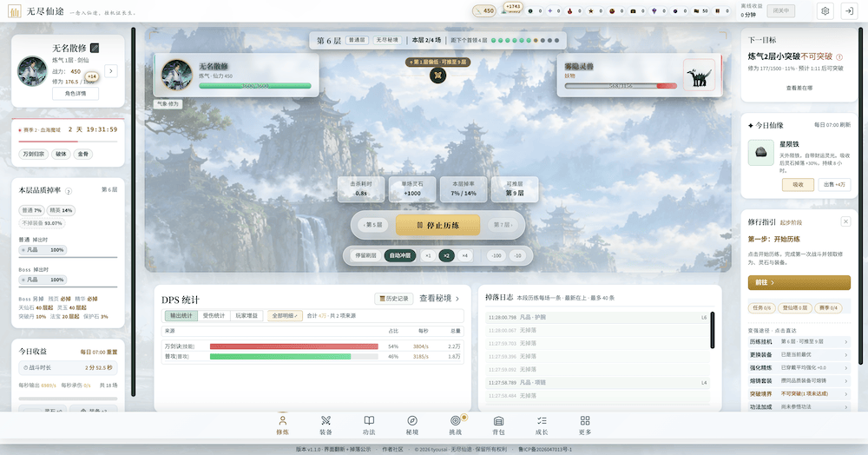The height and width of the screenshot is (455, 868).
Task: Click the info icon beside 不可突破
Action: pos(839,57)
